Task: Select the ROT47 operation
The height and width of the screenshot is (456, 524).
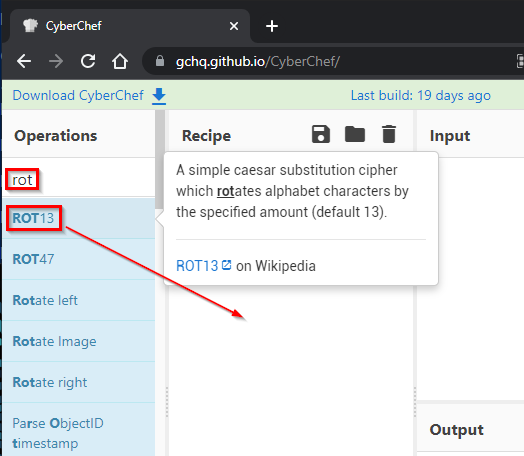Action: pyautogui.click(x=79, y=259)
